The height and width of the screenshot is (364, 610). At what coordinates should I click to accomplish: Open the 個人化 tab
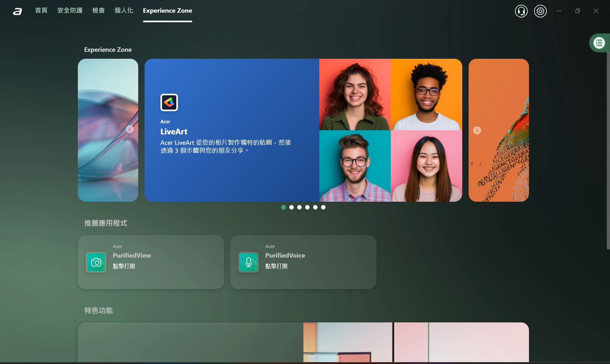point(124,10)
